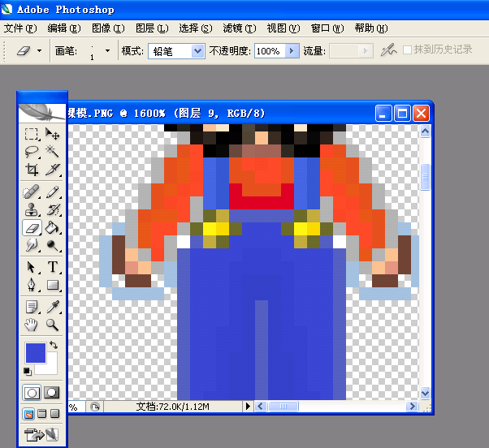
Task: Open the 帮助(H) menu
Action: 371,28
